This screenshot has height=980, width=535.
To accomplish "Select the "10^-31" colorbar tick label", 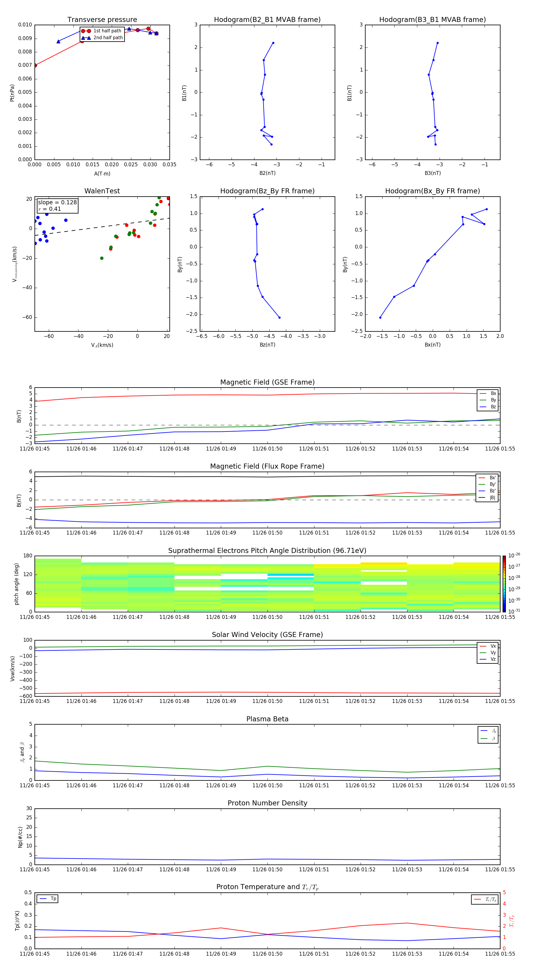I will (514, 611).
